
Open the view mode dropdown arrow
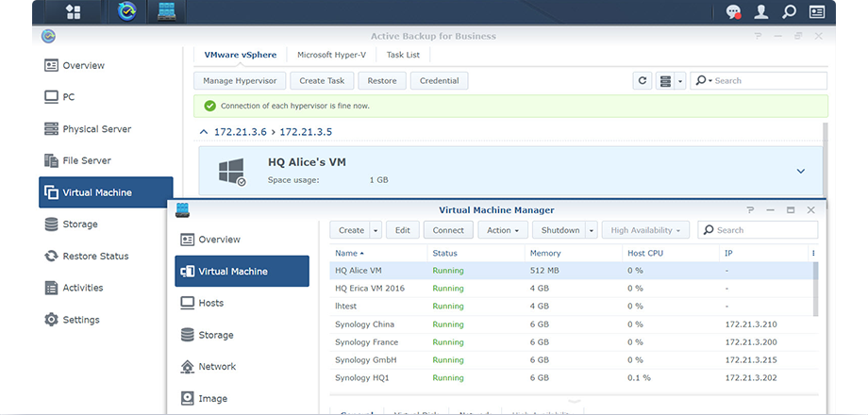pos(680,81)
